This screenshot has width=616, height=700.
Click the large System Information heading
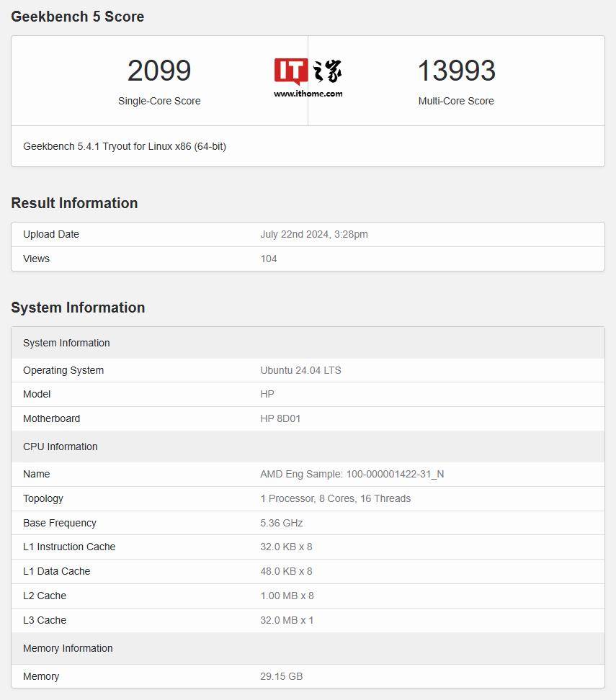coord(78,308)
